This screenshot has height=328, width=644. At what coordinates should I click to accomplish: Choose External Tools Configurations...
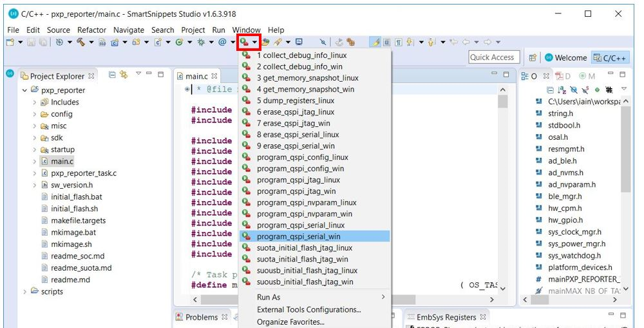[315, 309]
